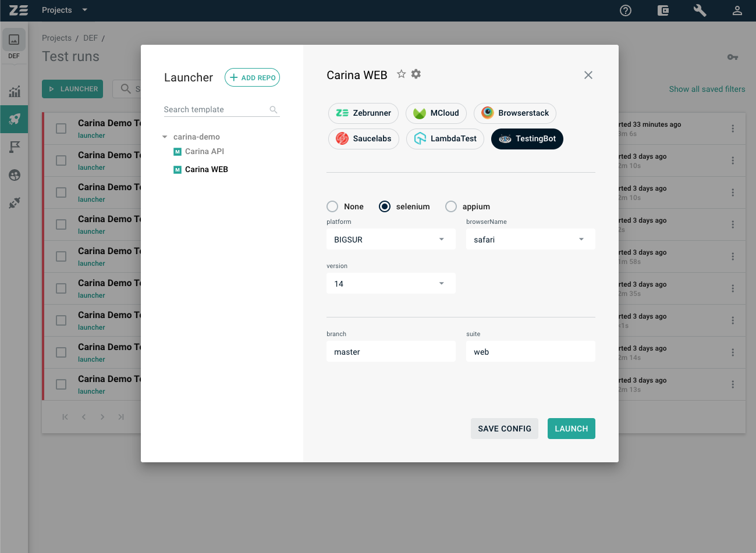The image size is (756, 553).
Task: Go to next page of test runs
Action: coord(102,417)
